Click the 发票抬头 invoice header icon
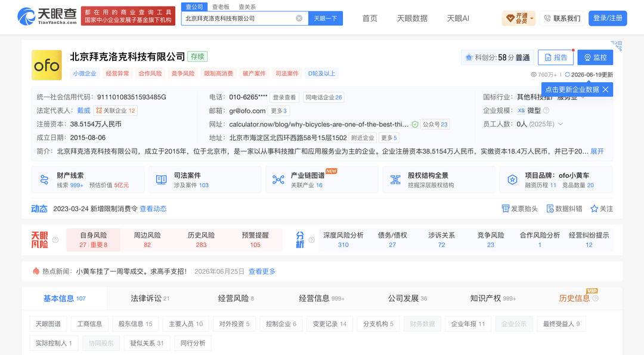 [x=506, y=209]
